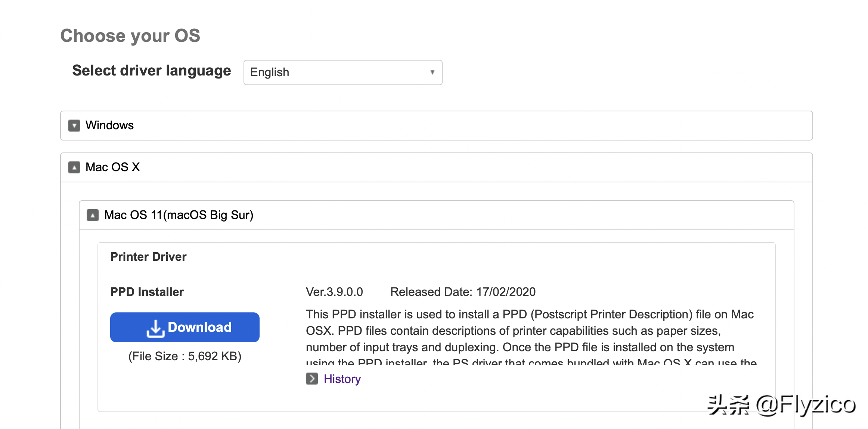The image size is (868, 429).
Task: Click the Mac OS X collapse arrow icon
Action: tap(74, 167)
